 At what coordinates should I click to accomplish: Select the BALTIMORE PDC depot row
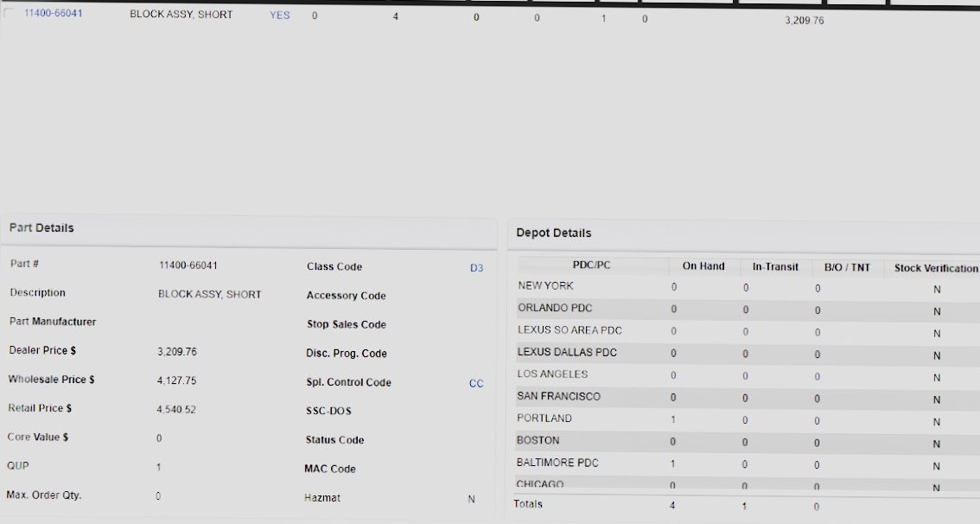(748, 464)
